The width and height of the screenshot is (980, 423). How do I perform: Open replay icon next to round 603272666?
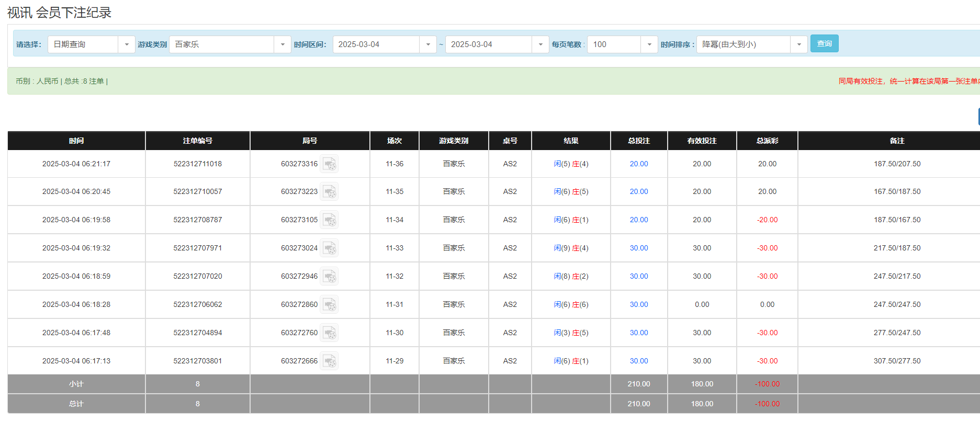(x=329, y=361)
